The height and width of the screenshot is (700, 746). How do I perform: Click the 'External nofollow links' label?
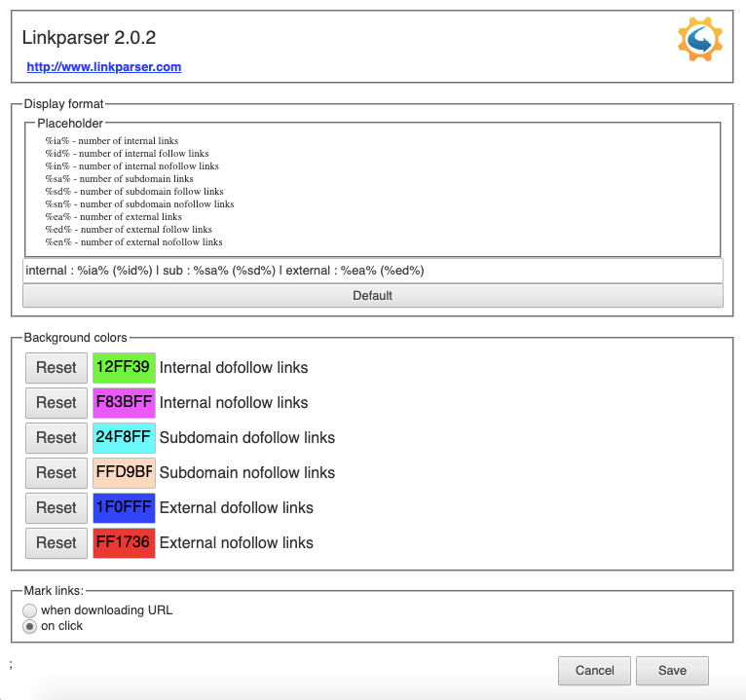point(237,543)
